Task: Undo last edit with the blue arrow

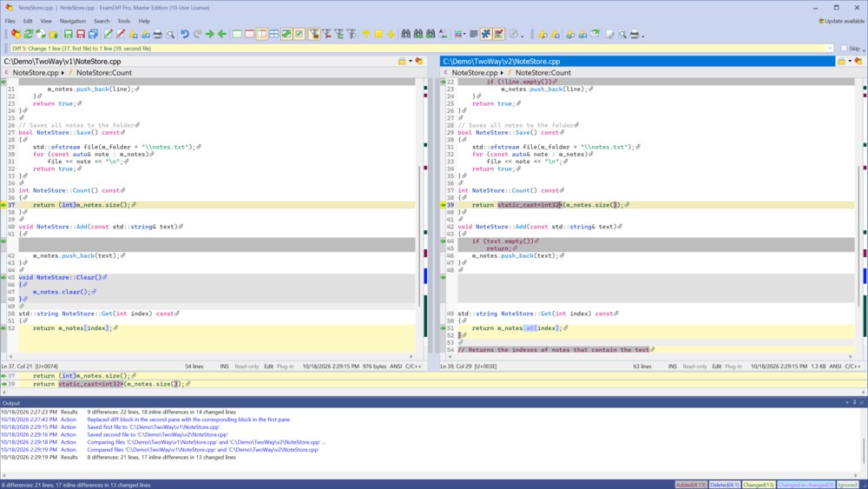Action: click(x=185, y=35)
